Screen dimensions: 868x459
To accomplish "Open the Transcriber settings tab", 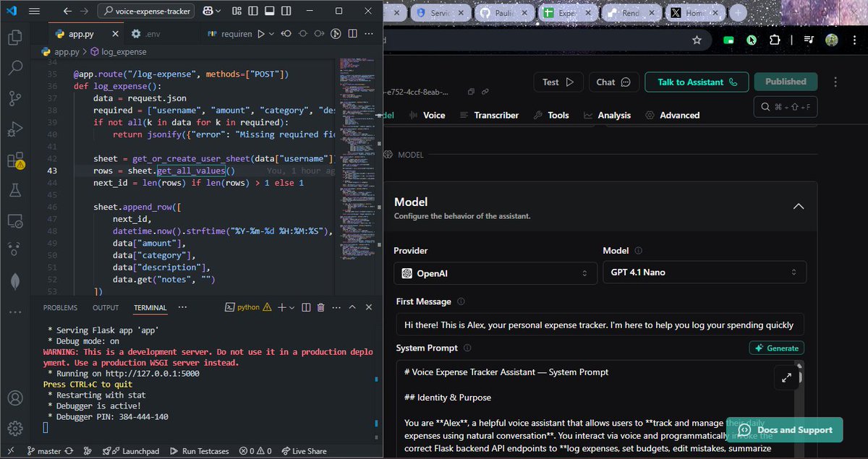I will [489, 115].
